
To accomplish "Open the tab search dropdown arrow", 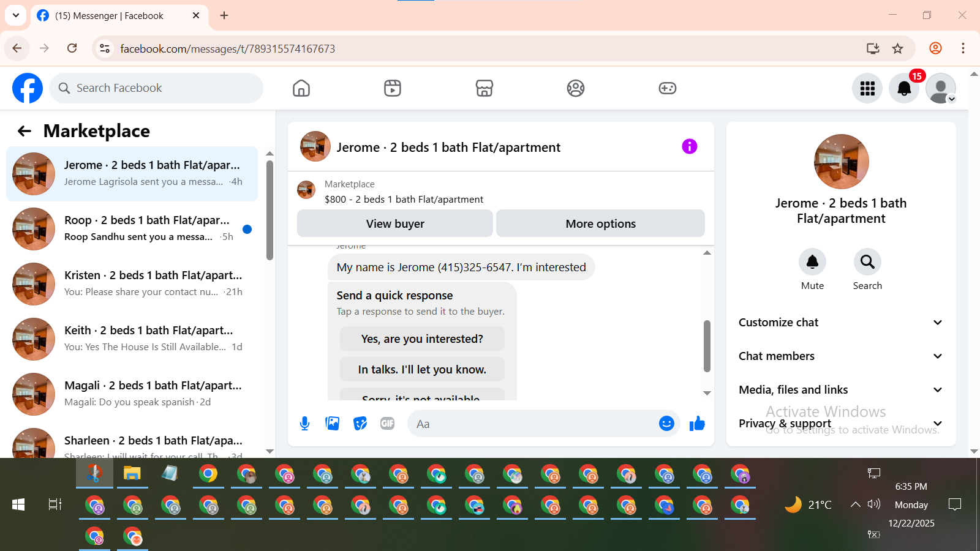I will [x=16, y=15].
